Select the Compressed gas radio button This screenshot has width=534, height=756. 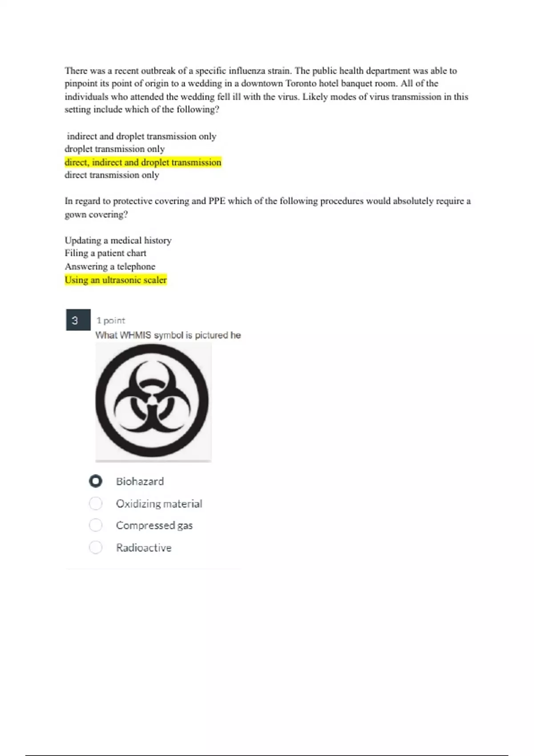click(x=96, y=525)
